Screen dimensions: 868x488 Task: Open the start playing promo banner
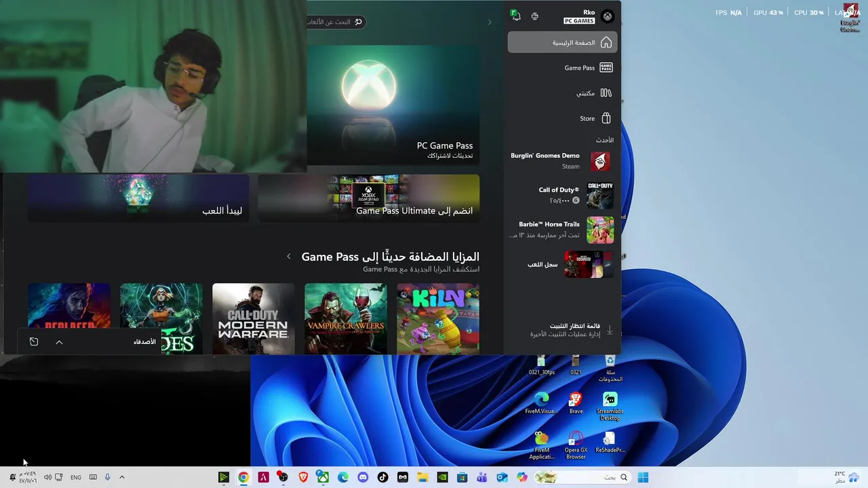(138, 198)
